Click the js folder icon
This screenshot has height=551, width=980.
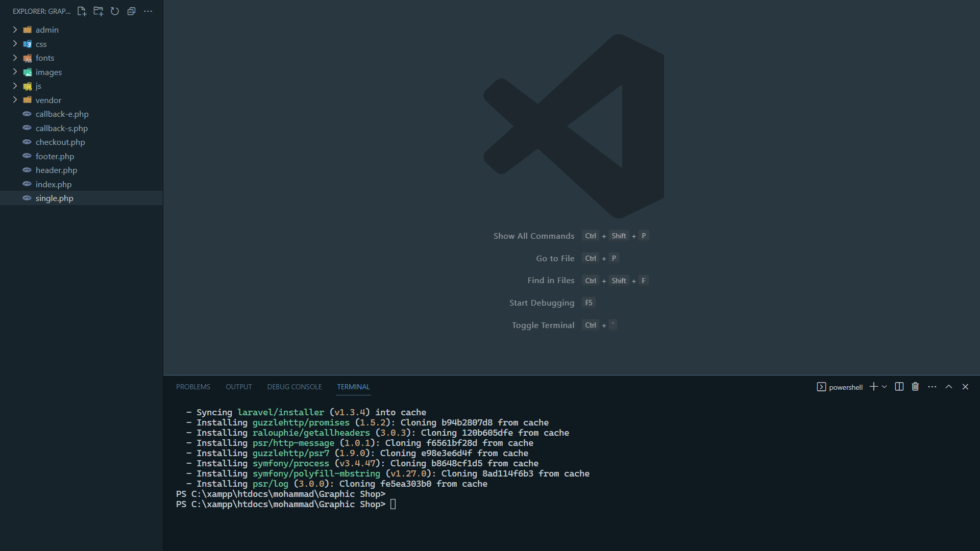click(28, 86)
